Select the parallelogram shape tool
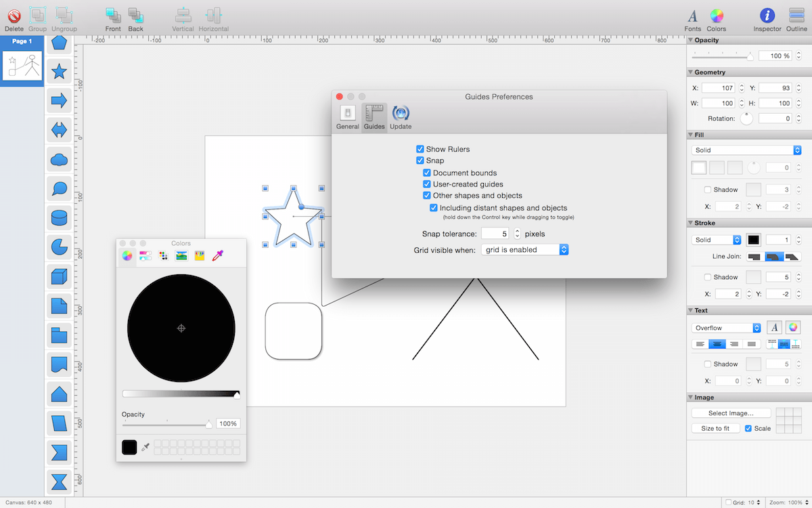Viewport: 812px width, 508px height. 60,423
